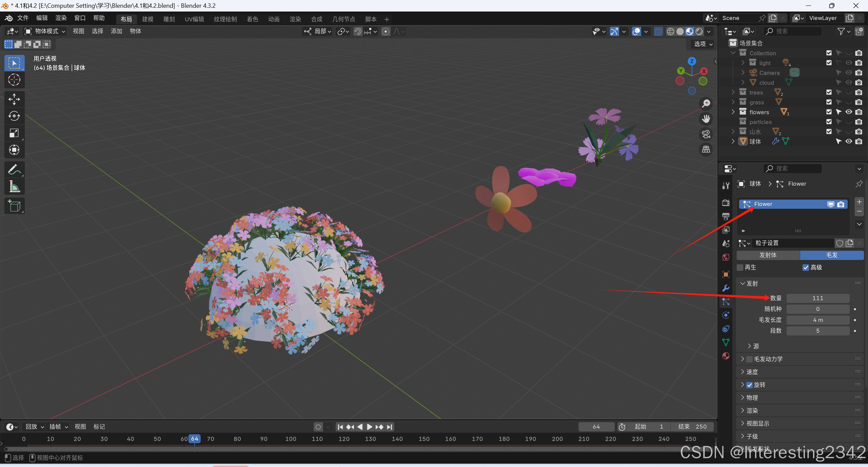Switch to rendered viewport shading
The image size is (868, 467).
point(699,32)
